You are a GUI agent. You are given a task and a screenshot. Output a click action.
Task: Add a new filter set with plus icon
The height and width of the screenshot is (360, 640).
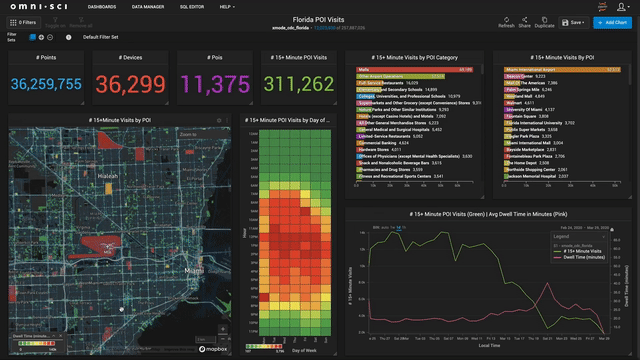pyautogui.click(x=41, y=37)
